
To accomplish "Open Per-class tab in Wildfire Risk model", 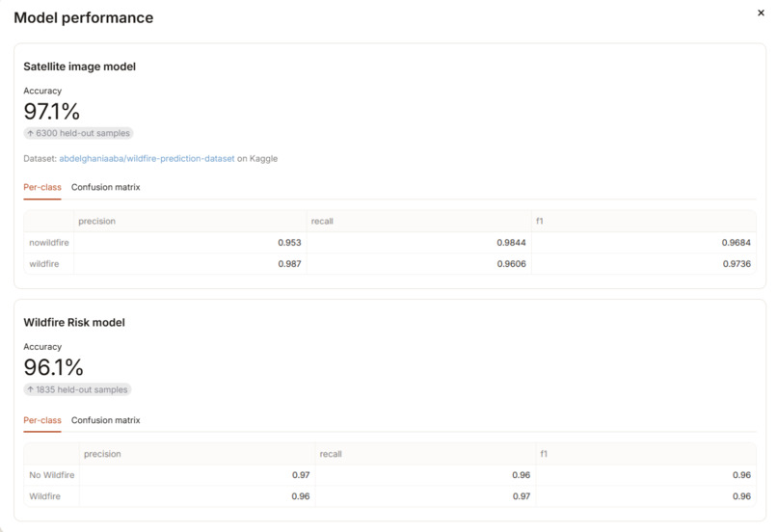I will pos(42,420).
